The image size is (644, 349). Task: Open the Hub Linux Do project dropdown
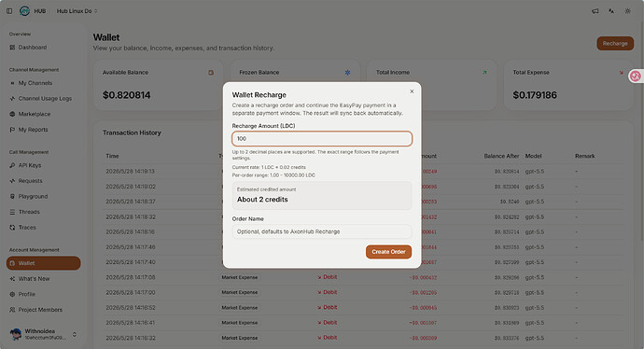(77, 11)
